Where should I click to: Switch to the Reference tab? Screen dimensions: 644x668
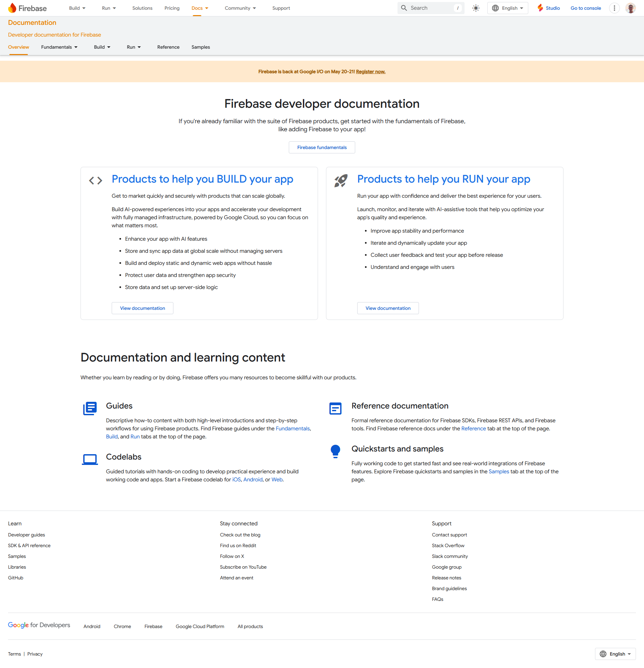tap(168, 47)
